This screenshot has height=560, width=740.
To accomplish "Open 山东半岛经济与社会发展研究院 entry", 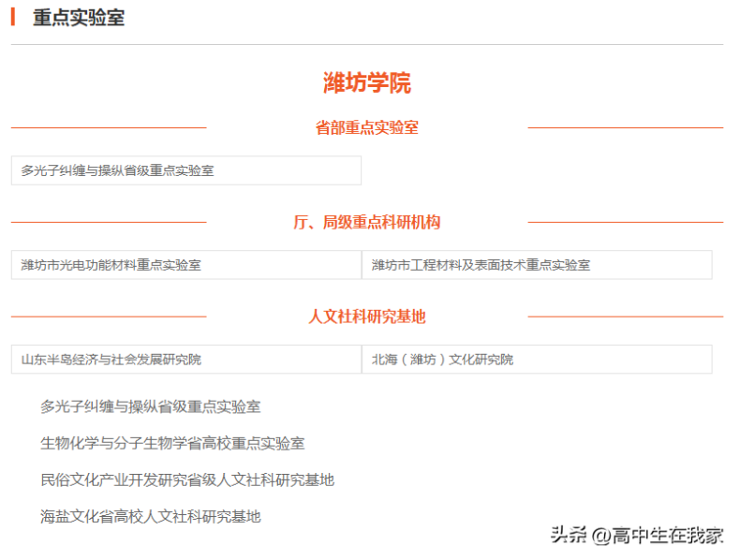I will coord(186,359).
